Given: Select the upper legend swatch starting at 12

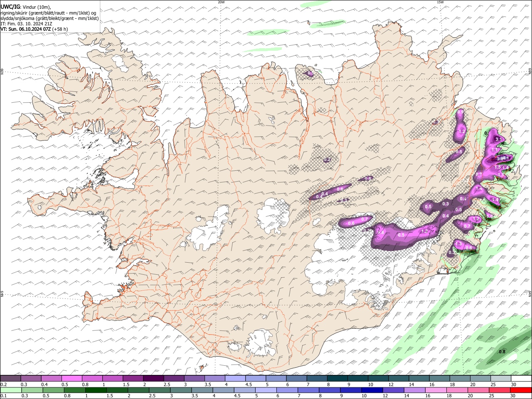Looking at the screenshot, I should [x=399, y=378].
